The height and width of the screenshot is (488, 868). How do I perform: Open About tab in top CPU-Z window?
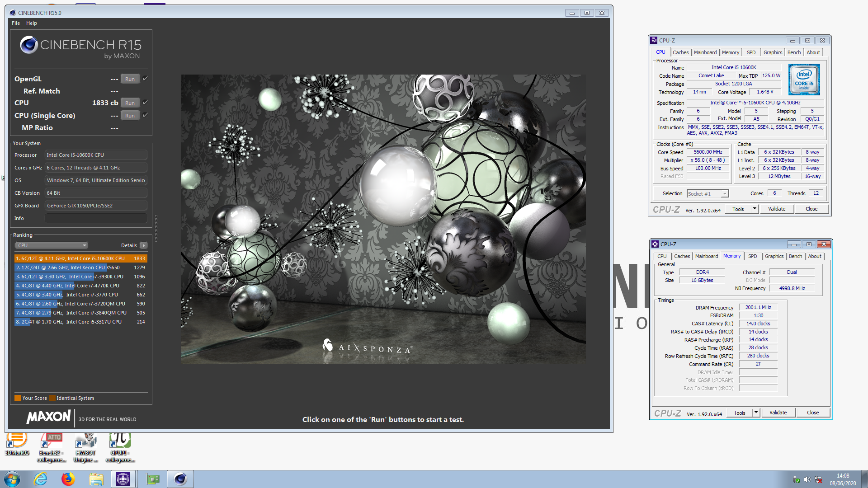click(x=813, y=52)
